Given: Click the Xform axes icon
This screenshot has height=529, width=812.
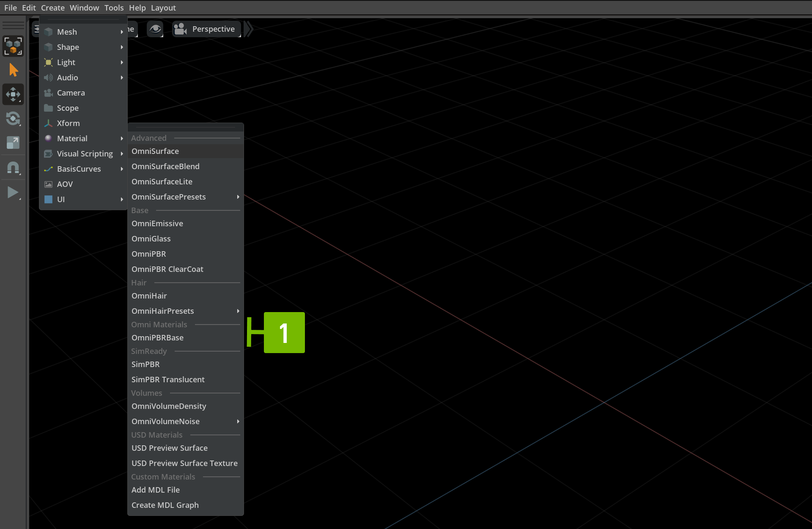Looking at the screenshot, I should 49,123.
